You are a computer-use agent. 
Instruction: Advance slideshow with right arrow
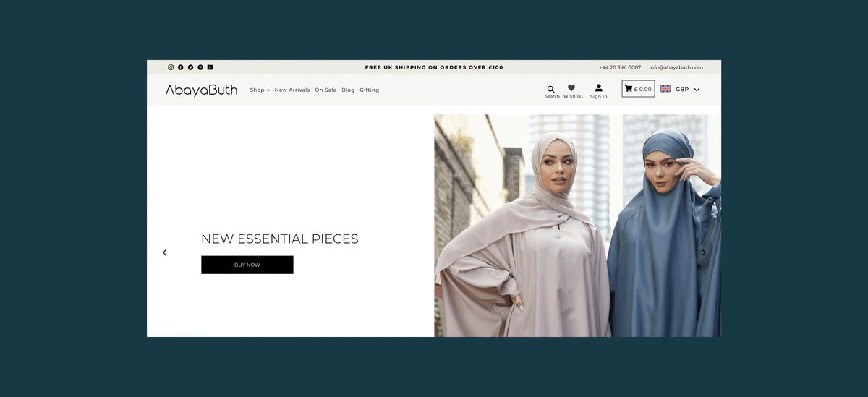point(704,252)
